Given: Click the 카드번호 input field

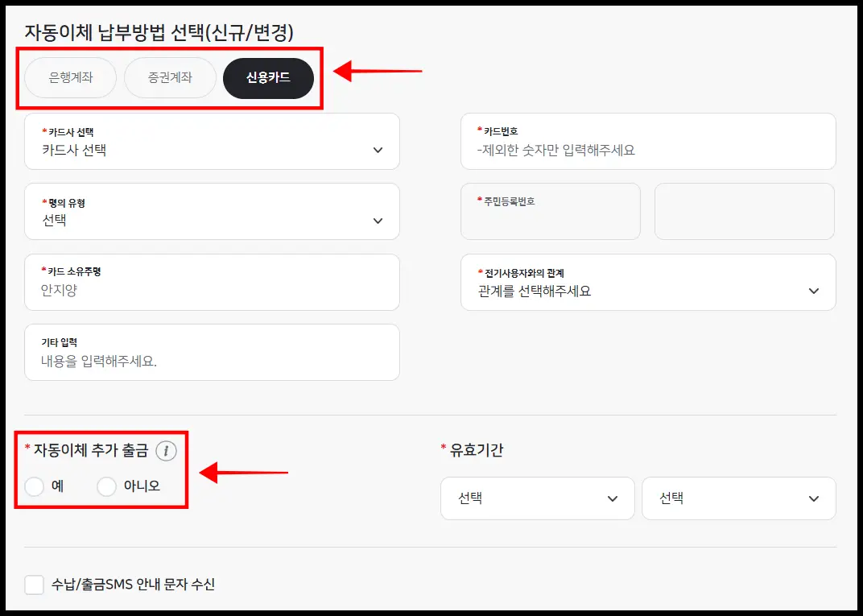Looking at the screenshot, I should [x=648, y=142].
